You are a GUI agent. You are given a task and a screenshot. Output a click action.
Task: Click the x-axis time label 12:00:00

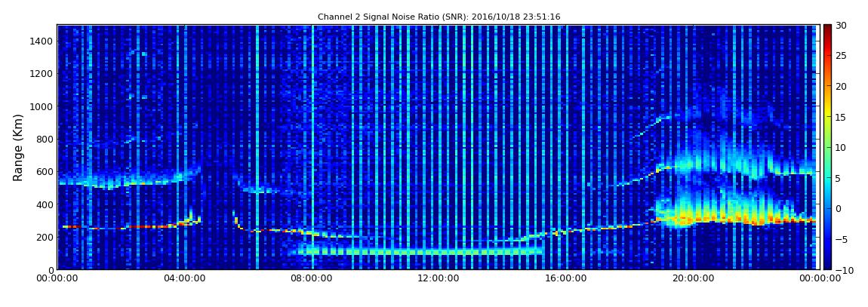[x=437, y=279]
